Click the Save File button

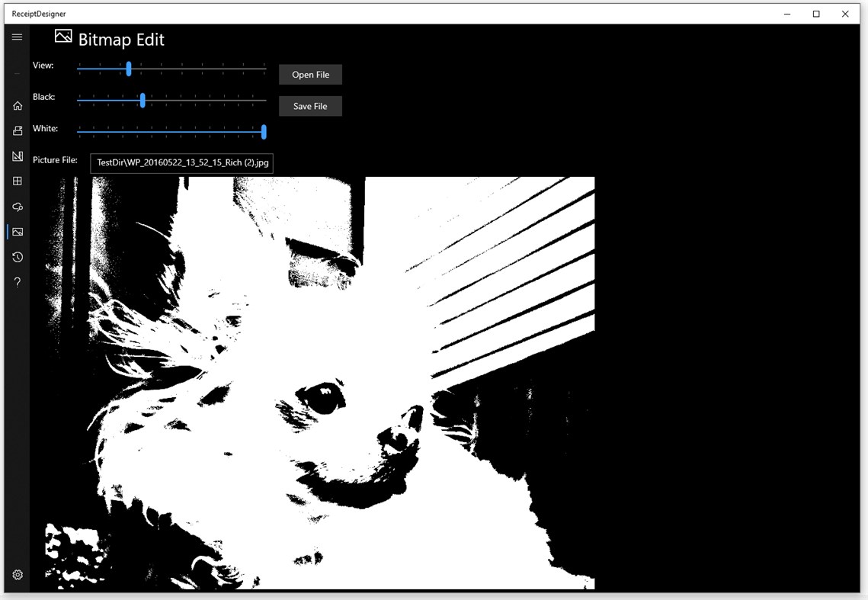point(309,105)
